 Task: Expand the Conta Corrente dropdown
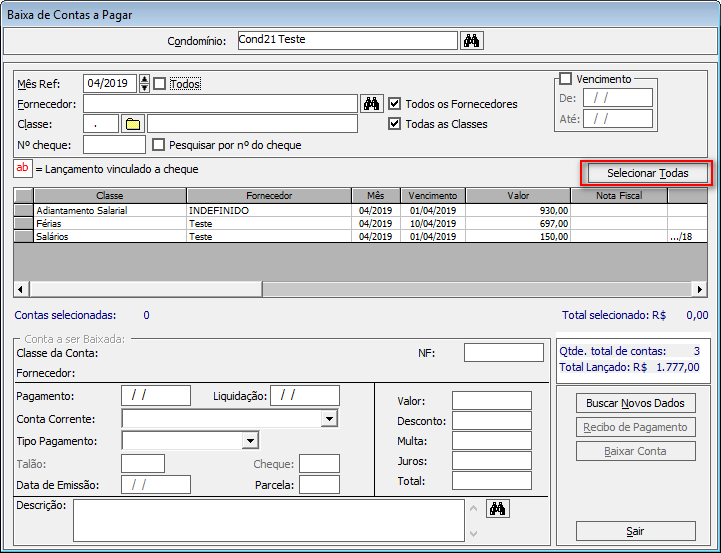point(329,419)
